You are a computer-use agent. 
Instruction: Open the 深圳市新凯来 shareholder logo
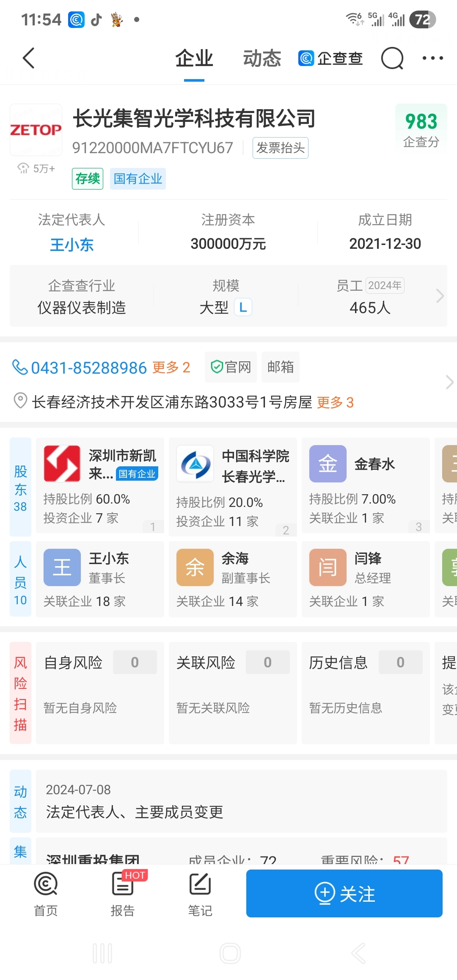click(x=62, y=464)
